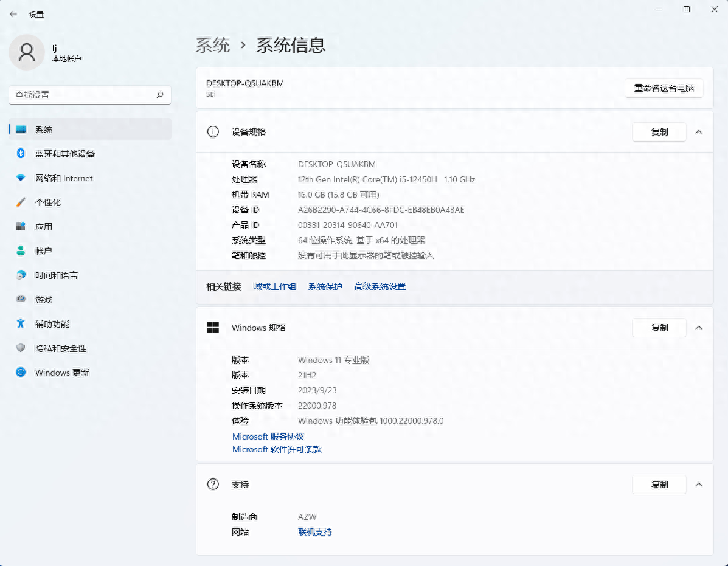728x566 pixels.
Task: Open 高级系统设置 link
Action: (380, 287)
